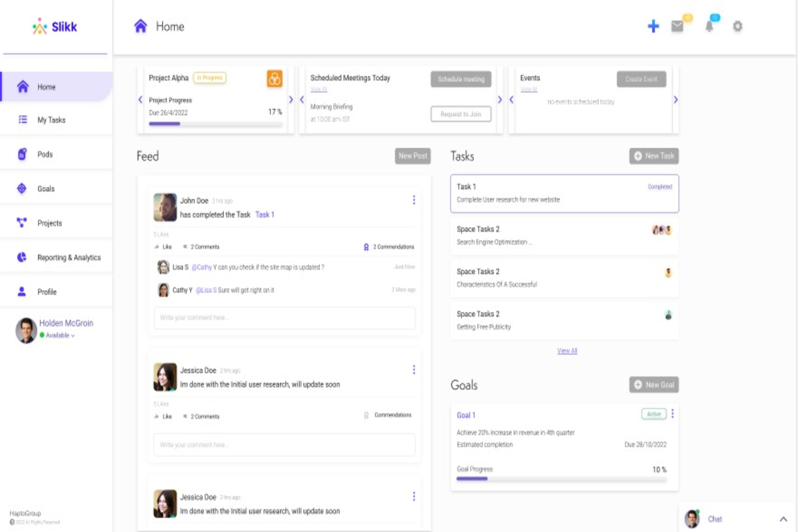Click the plus icon to create new item
Viewport: 798px width, 532px height.
(x=653, y=26)
